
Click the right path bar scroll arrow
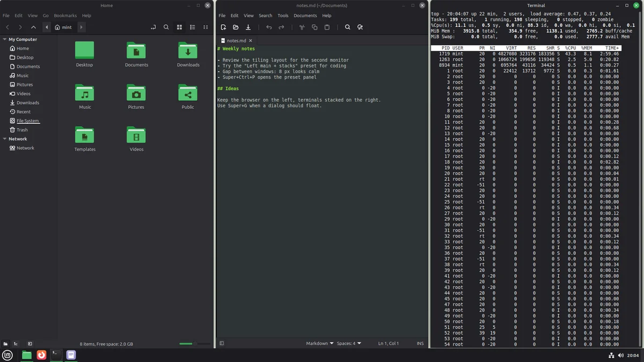[x=82, y=27]
